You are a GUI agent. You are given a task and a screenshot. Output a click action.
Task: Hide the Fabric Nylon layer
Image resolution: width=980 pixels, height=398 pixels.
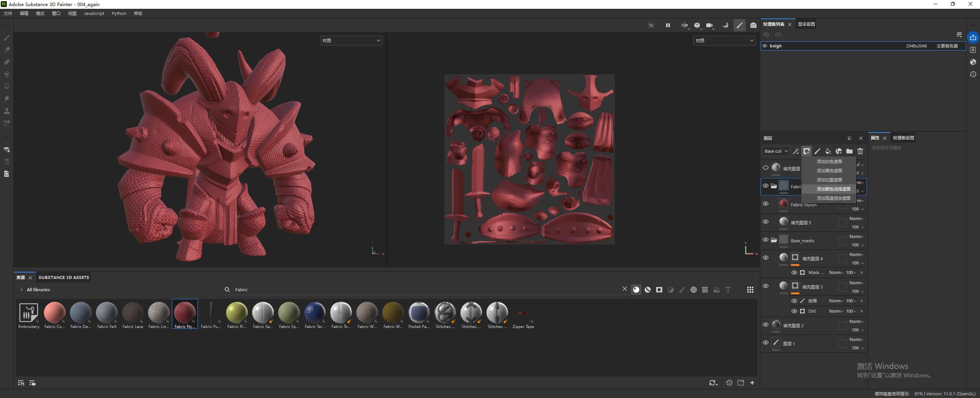[x=766, y=204]
